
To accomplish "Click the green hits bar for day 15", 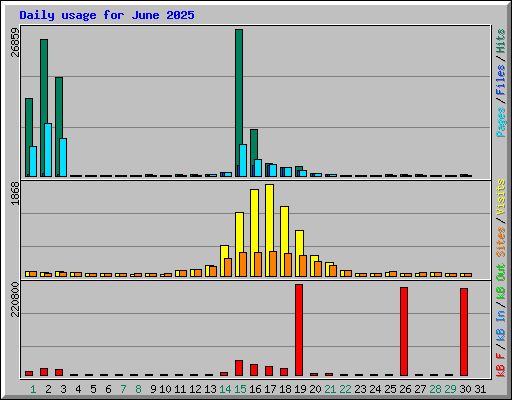I will click(x=239, y=103).
